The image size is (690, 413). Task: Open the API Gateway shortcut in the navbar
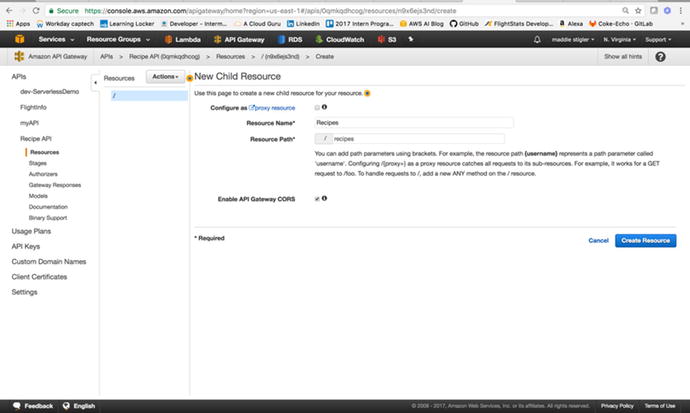click(x=239, y=40)
